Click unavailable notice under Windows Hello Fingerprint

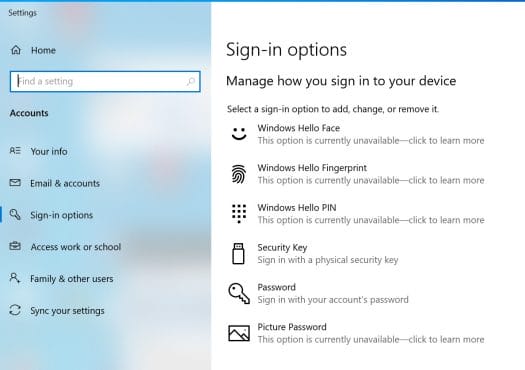[371, 180]
